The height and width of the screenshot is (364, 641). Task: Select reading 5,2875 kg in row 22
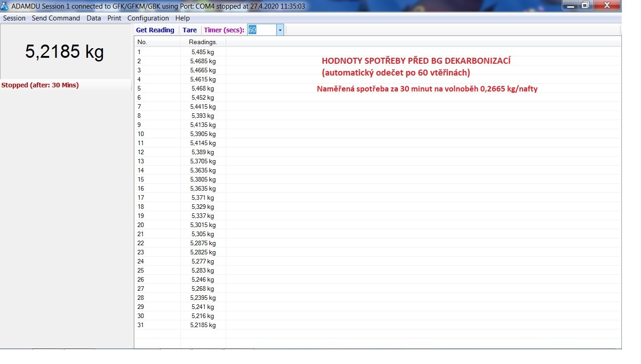coord(203,243)
